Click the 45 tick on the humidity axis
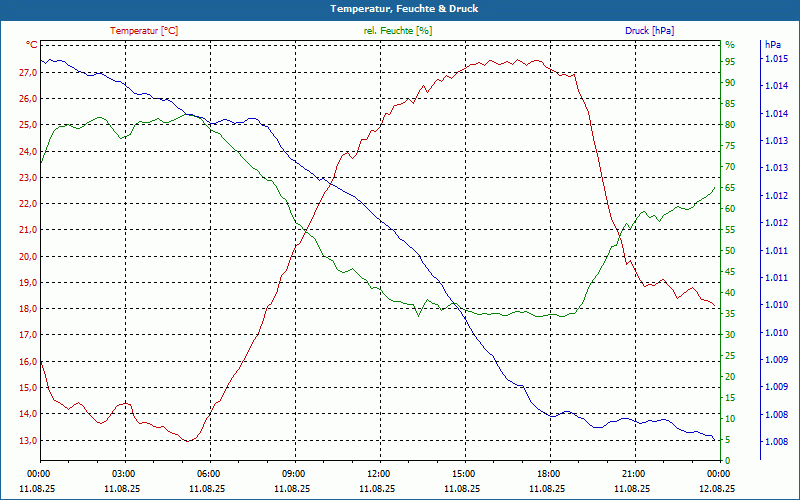 pos(730,271)
